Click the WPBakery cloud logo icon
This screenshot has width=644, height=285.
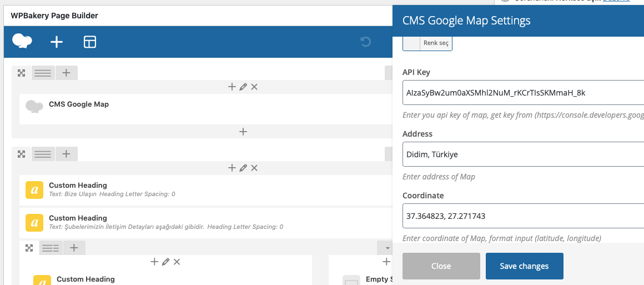[x=22, y=41]
